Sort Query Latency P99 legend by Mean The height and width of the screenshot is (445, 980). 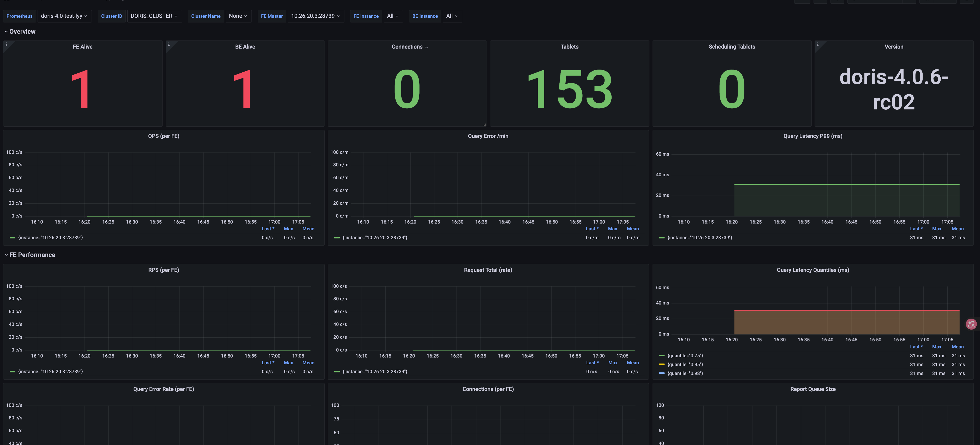pyautogui.click(x=958, y=229)
